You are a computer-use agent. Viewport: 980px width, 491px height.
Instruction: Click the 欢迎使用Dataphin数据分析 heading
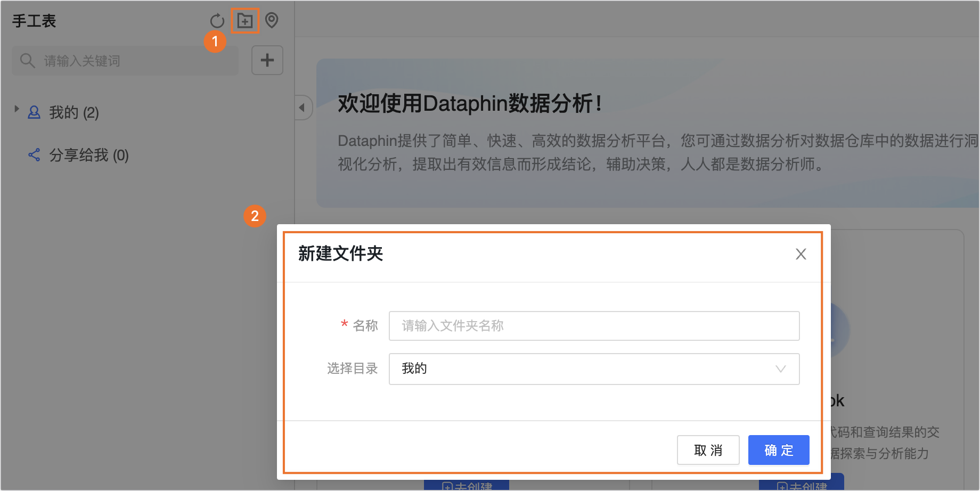[x=470, y=103]
